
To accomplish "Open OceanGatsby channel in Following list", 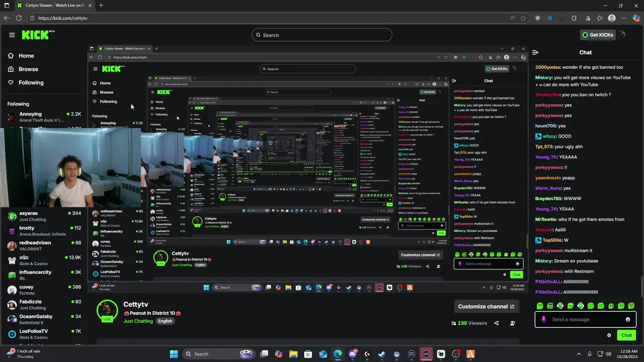I will pyautogui.click(x=44, y=319).
